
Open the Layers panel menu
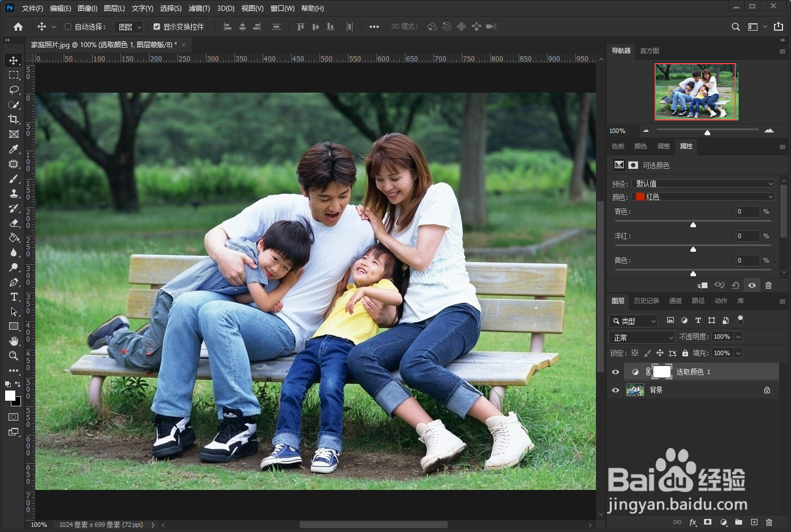(782, 301)
